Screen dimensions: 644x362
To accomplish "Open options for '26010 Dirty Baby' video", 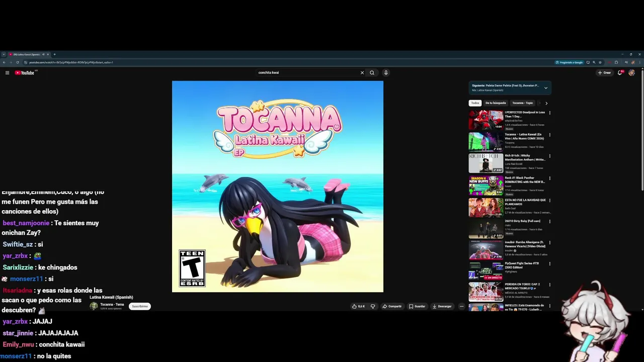I will coord(549,221).
